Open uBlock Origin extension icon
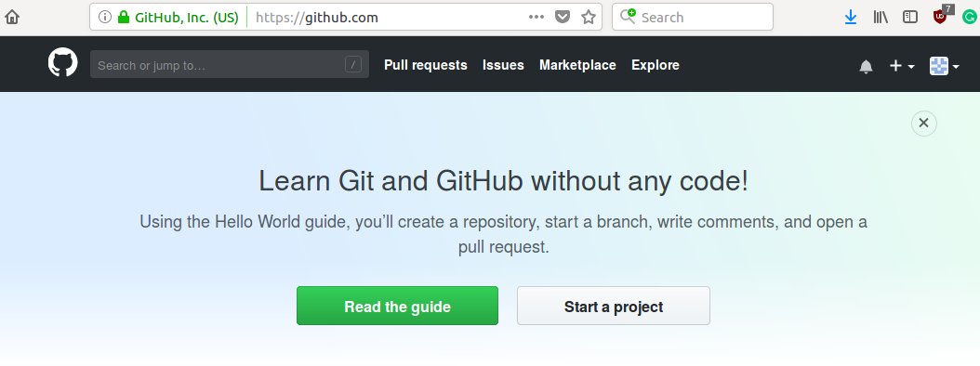 [939, 17]
